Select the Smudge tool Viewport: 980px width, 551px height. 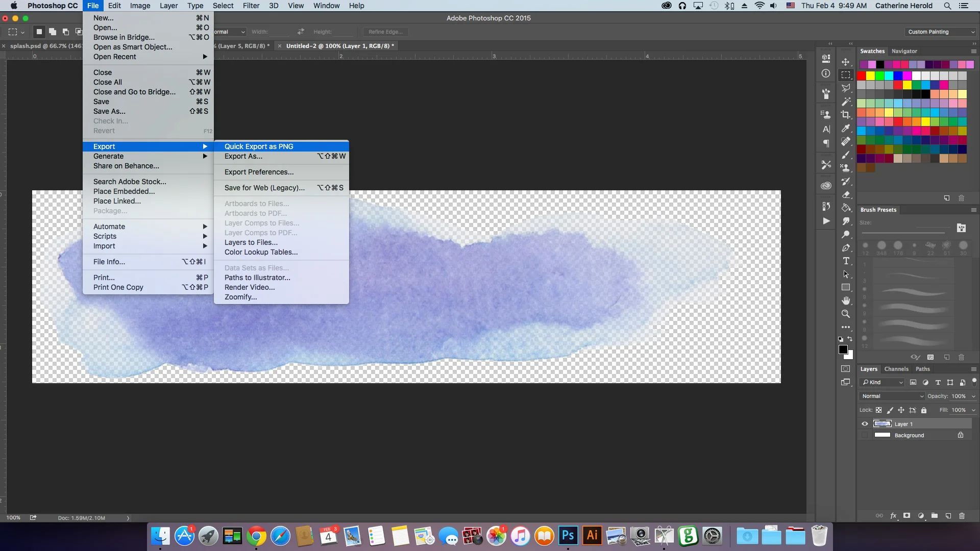pos(846,221)
